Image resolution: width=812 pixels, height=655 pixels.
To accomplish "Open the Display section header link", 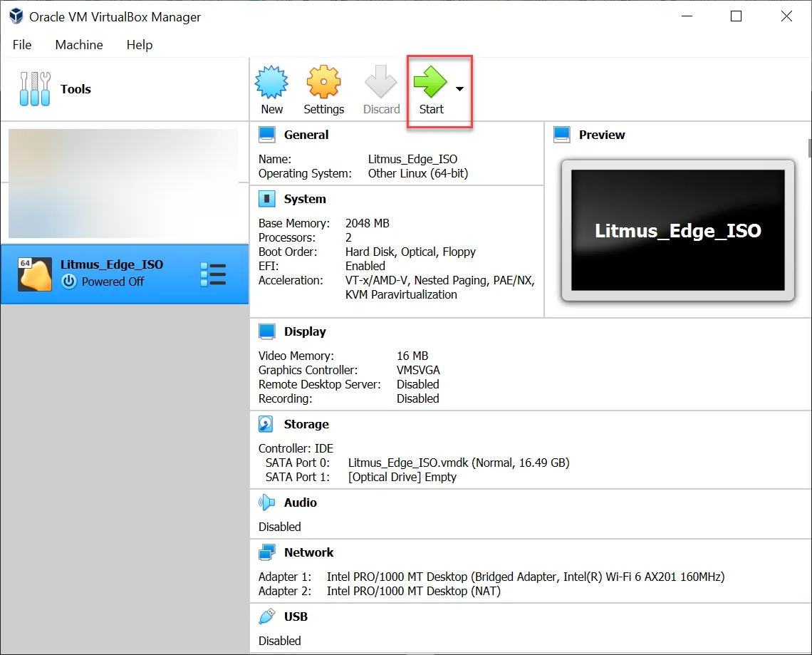I will click(x=305, y=331).
